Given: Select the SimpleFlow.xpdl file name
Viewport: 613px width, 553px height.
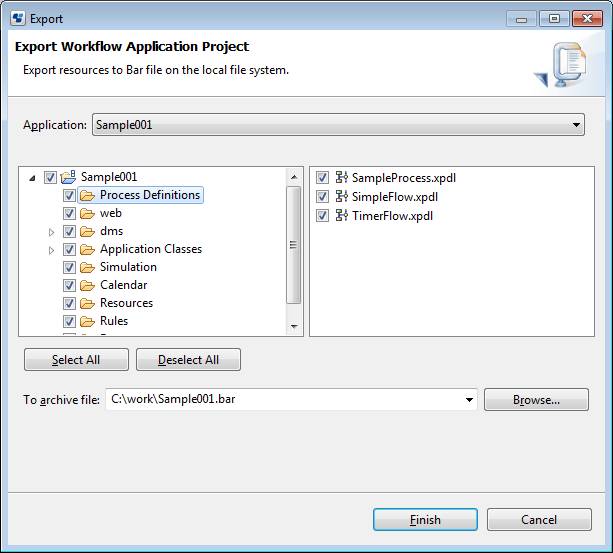Looking at the screenshot, I should (x=395, y=197).
